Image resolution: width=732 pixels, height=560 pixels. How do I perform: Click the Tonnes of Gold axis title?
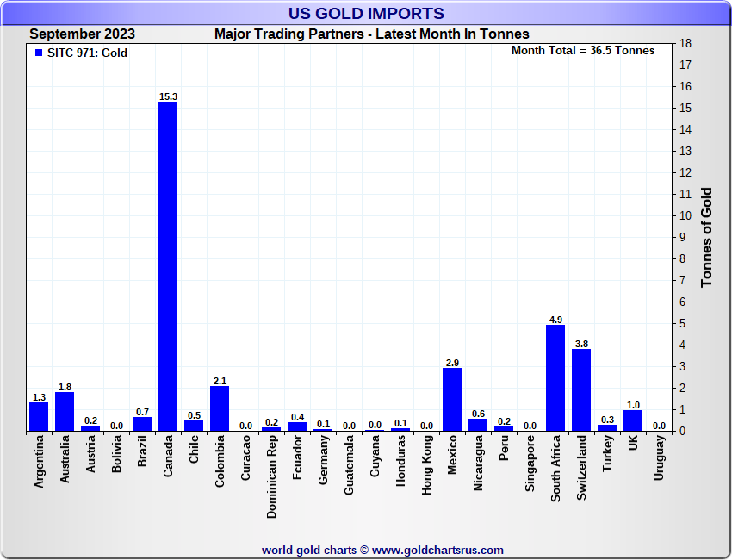pyautogui.click(x=706, y=237)
